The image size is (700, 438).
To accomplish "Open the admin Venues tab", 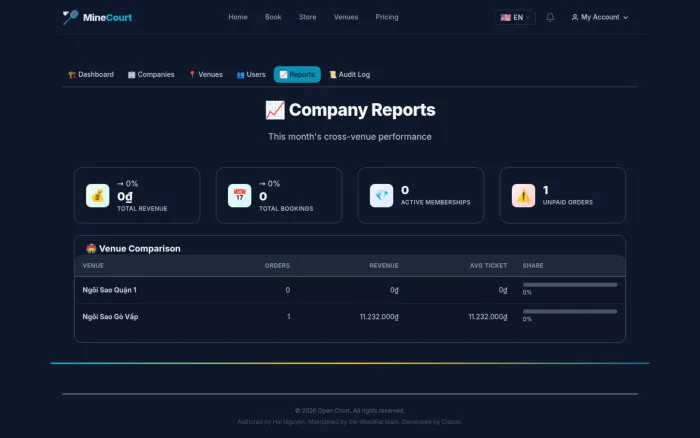I will (x=206, y=75).
